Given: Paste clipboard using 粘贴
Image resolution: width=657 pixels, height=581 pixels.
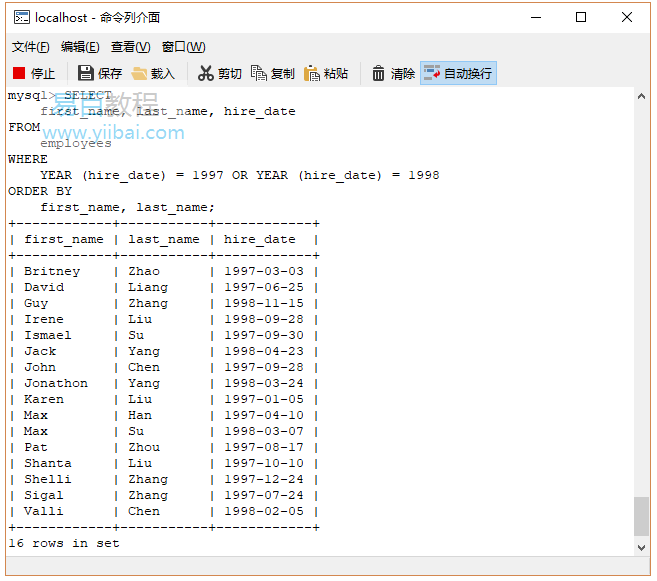Looking at the screenshot, I should click(x=327, y=73).
